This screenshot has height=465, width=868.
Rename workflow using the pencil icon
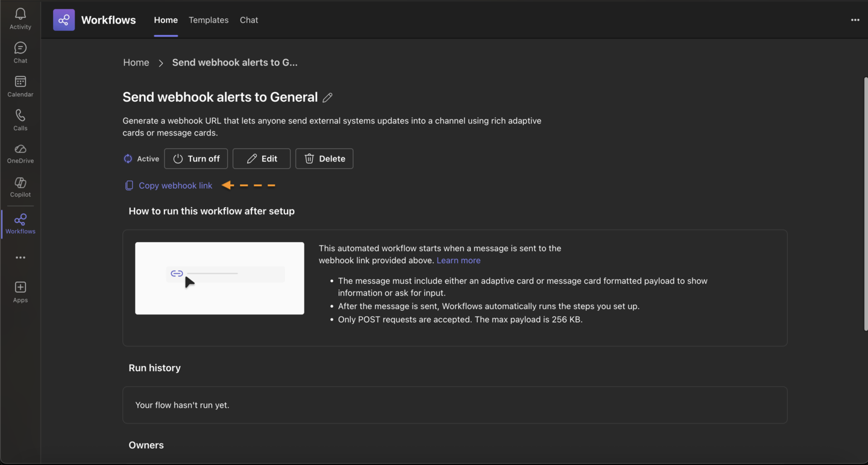click(x=327, y=97)
